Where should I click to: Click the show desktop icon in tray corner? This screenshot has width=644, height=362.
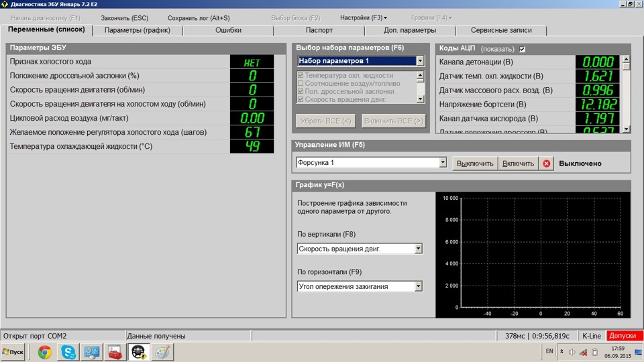pyautogui.click(x=638, y=353)
